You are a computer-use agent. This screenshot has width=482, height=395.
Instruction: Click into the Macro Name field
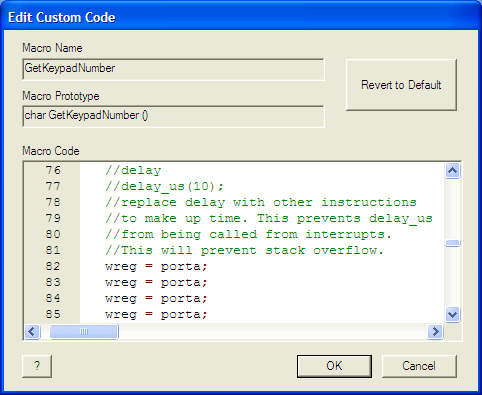173,69
